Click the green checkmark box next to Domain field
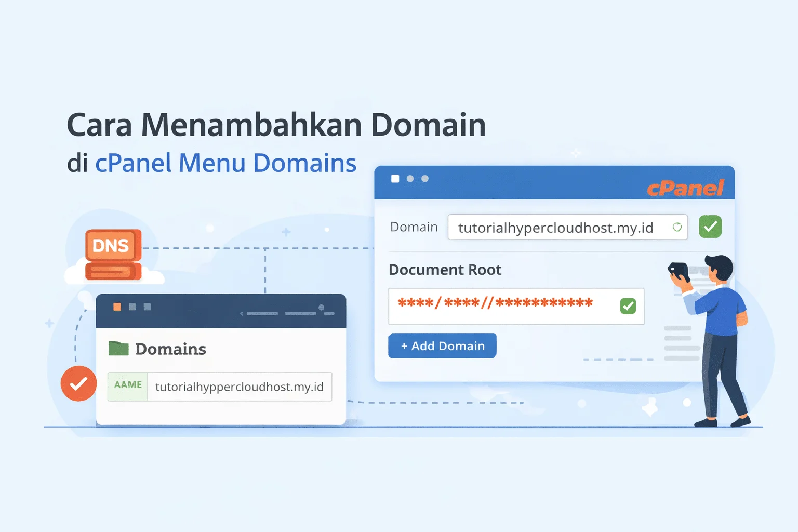 pyautogui.click(x=710, y=227)
